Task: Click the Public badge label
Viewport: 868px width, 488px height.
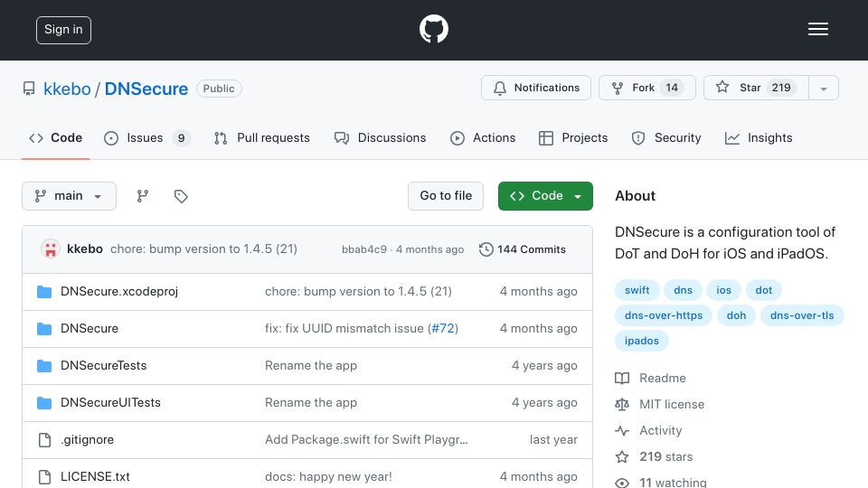Action: tap(219, 89)
